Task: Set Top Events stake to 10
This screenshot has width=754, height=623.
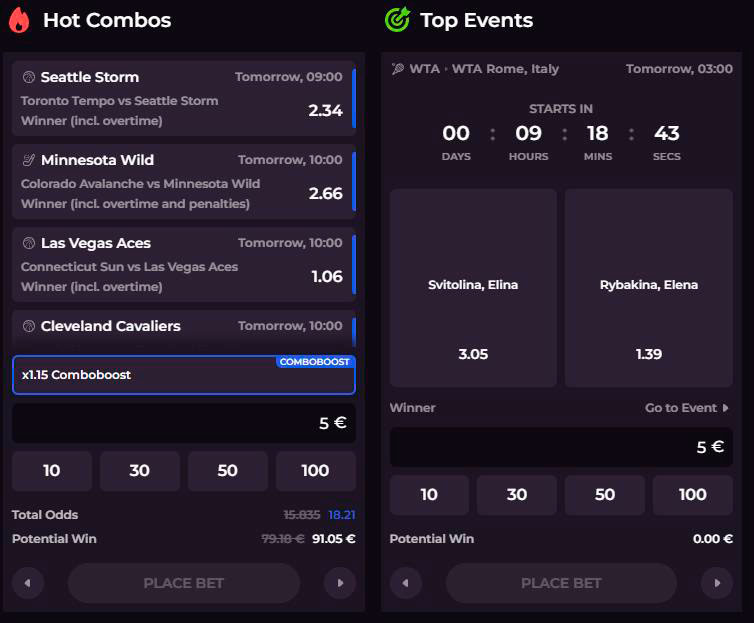Action: tap(429, 495)
